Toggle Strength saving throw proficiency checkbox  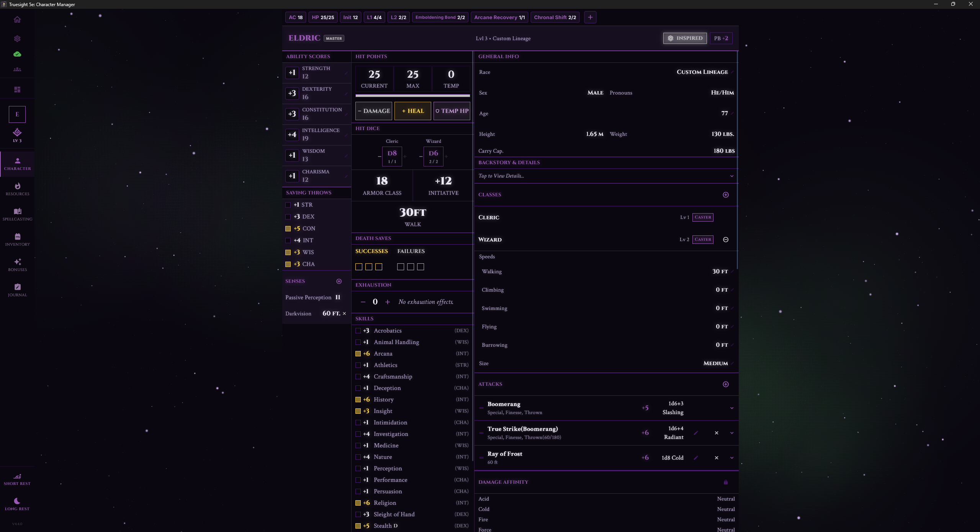tap(288, 205)
